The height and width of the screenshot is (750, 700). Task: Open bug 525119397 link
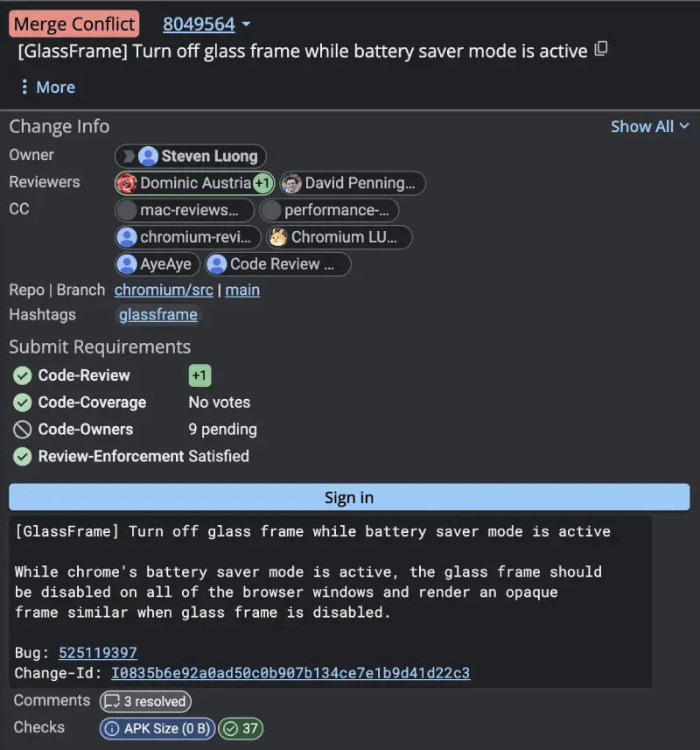pyautogui.click(x=98, y=653)
